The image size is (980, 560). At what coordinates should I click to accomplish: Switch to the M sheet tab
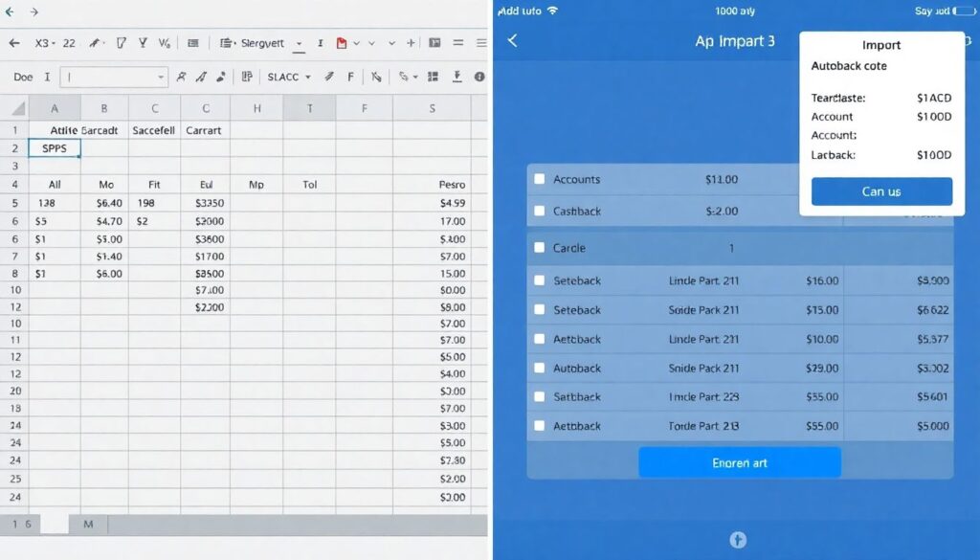(x=88, y=525)
